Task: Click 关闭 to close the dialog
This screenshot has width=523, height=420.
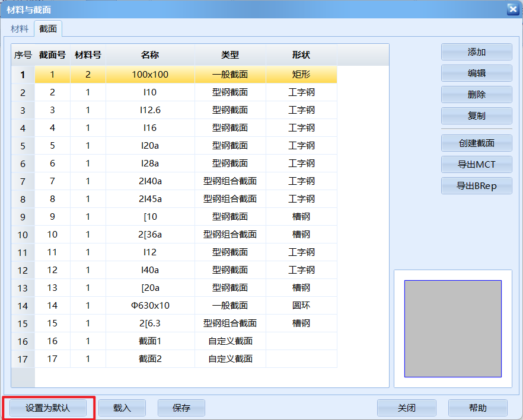Action: 406,408
